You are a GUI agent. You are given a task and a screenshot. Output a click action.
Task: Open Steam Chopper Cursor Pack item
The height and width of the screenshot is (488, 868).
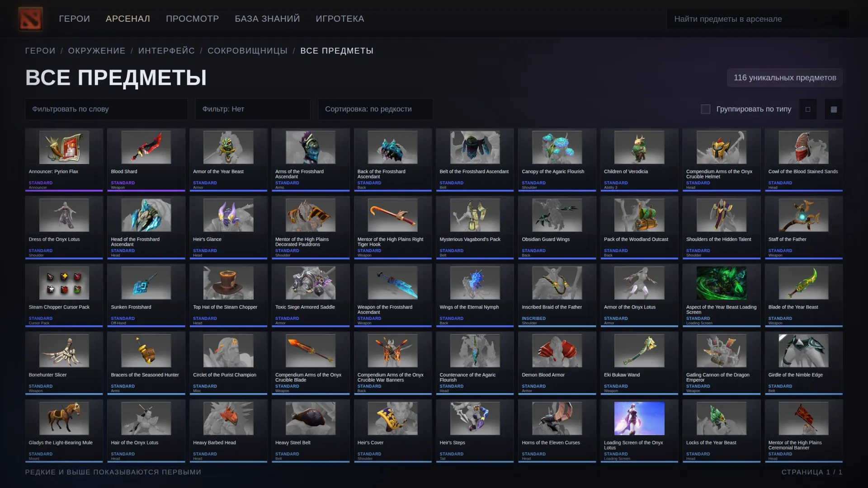click(x=64, y=295)
